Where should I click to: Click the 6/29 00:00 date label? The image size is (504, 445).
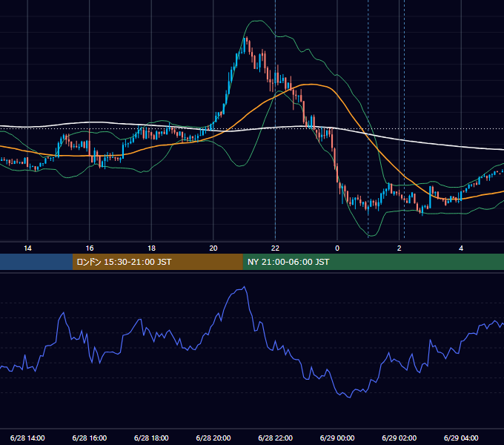[337, 438]
